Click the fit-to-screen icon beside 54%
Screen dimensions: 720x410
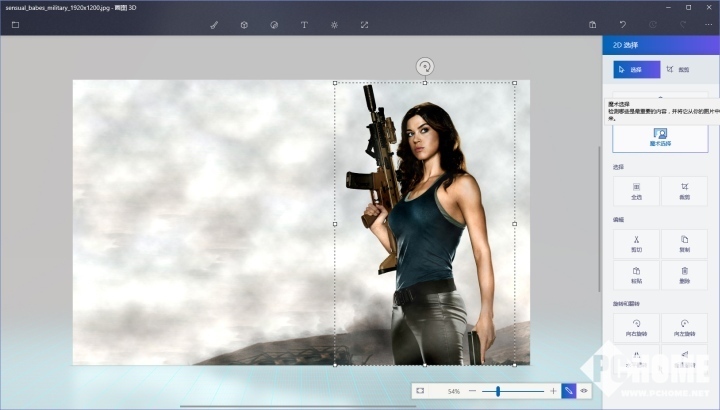tap(420, 391)
